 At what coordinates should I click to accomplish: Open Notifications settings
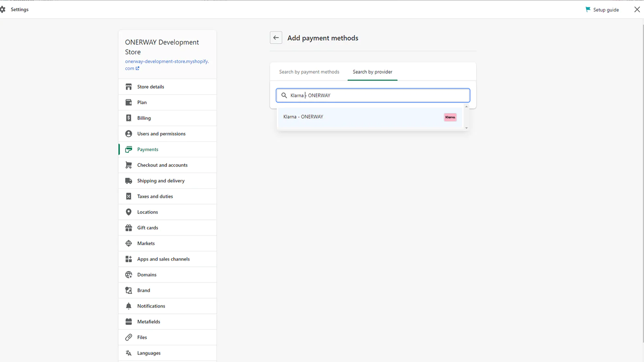coord(167,306)
